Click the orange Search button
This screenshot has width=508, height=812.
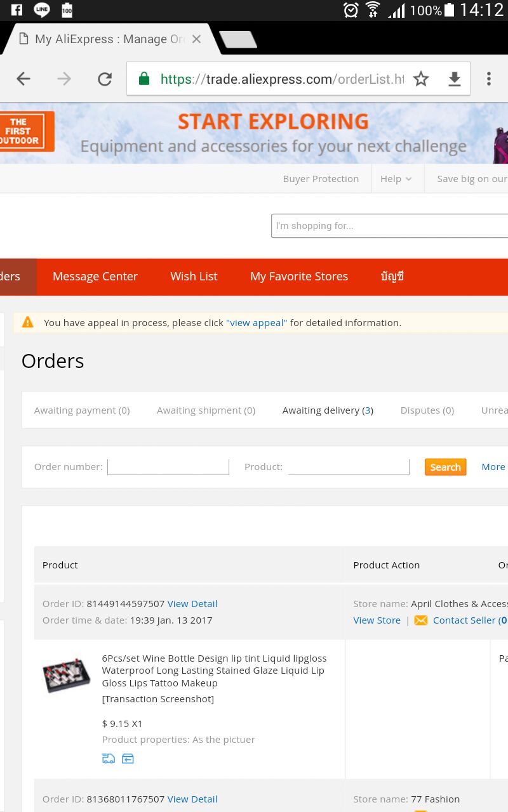tap(446, 467)
